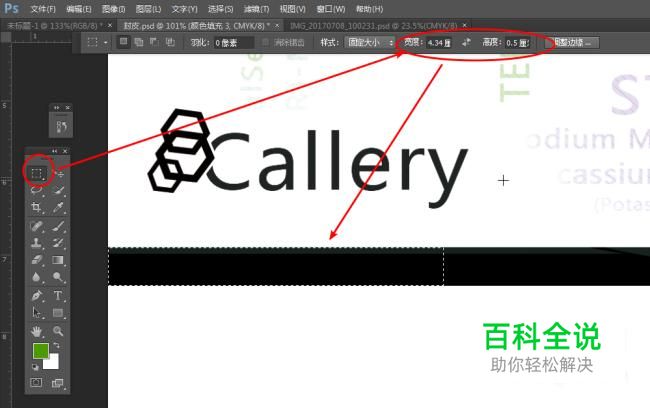Screen dimensions: 650x408
Task: Open the 滤镜(T) menu
Action: pyautogui.click(x=257, y=9)
